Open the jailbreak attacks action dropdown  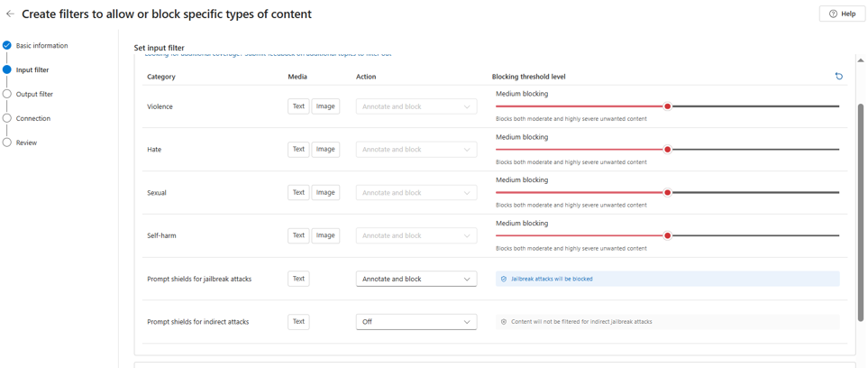pos(416,280)
